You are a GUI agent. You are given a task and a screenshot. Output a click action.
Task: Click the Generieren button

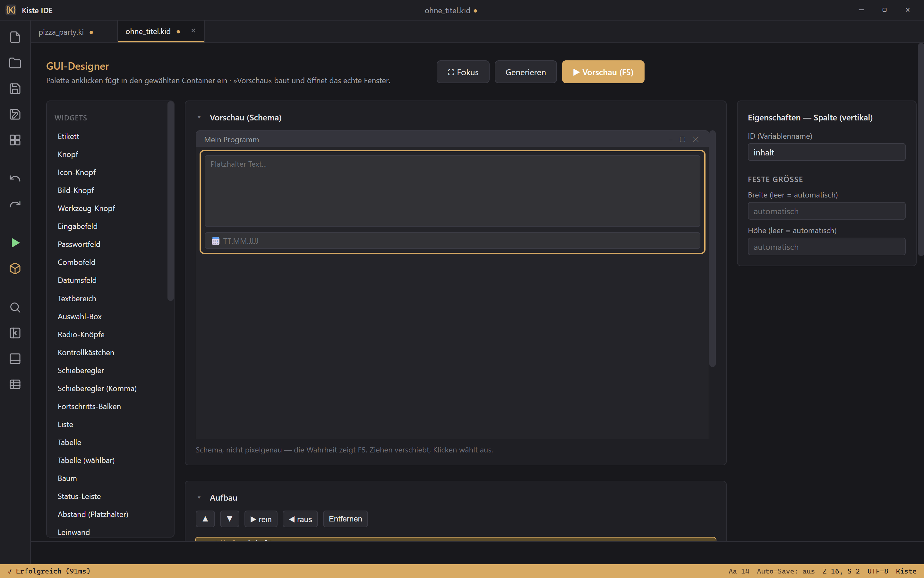pos(526,72)
